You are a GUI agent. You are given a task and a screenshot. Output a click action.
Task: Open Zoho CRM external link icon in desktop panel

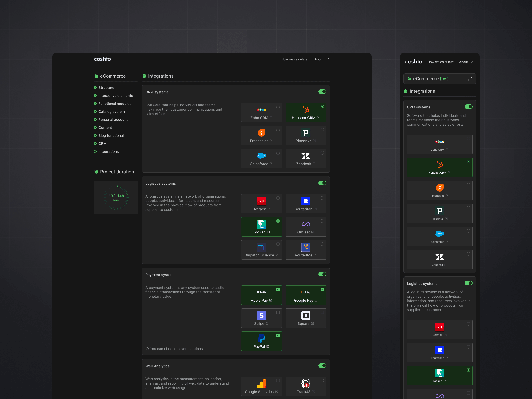[271, 118]
